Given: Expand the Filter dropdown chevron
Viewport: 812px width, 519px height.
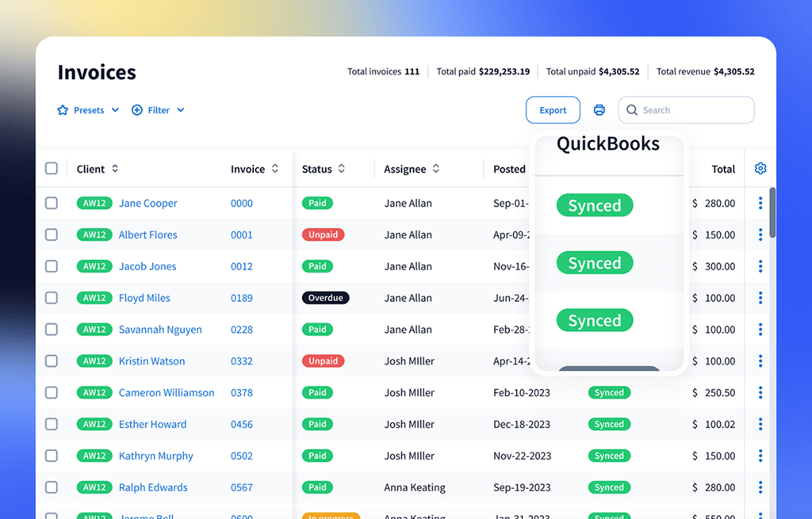Looking at the screenshot, I should [x=181, y=110].
